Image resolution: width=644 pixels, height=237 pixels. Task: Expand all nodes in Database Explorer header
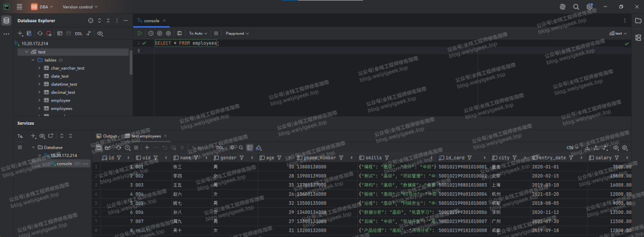pos(100,20)
